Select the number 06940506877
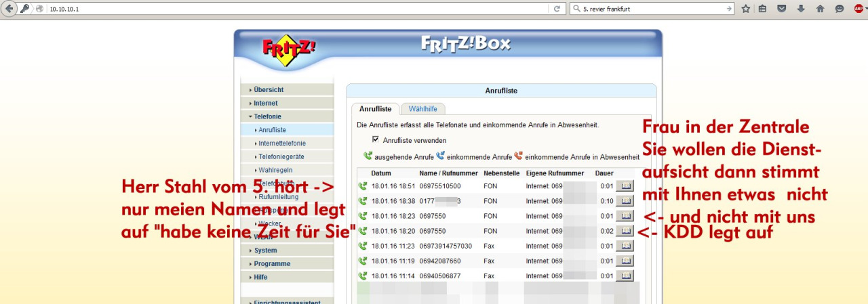Screen dimensions: 868x304 click(440, 276)
